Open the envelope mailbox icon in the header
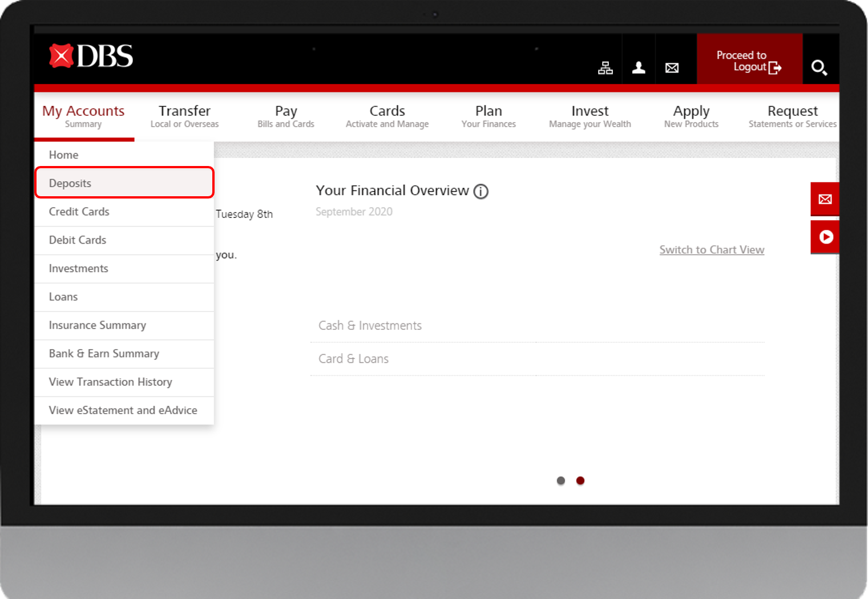This screenshot has height=599, width=868. (672, 67)
